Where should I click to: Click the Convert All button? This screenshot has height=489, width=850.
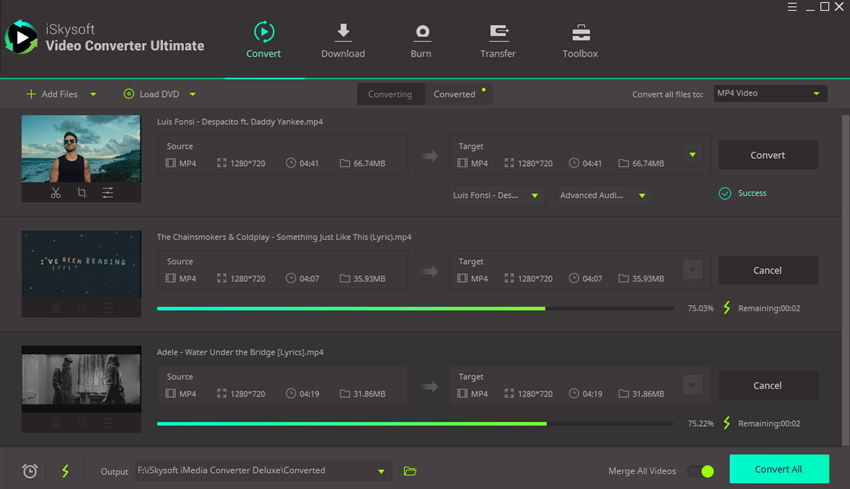click(779, 470)
